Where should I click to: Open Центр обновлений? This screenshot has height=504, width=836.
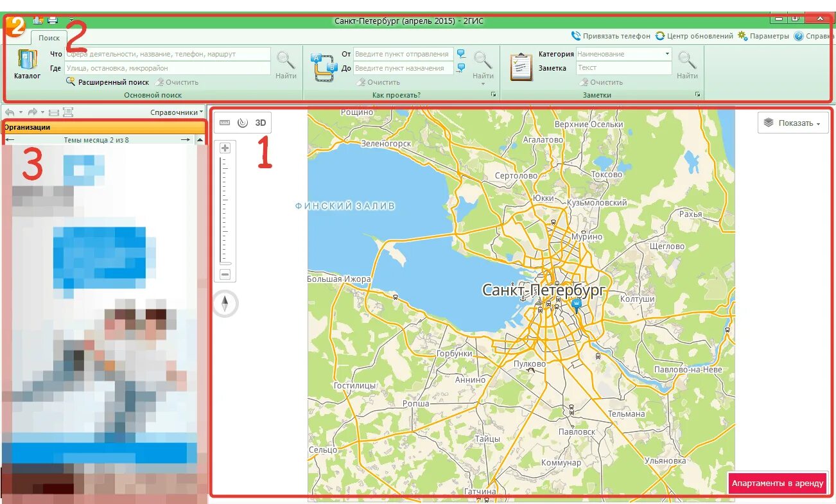[x=694, y=36]
